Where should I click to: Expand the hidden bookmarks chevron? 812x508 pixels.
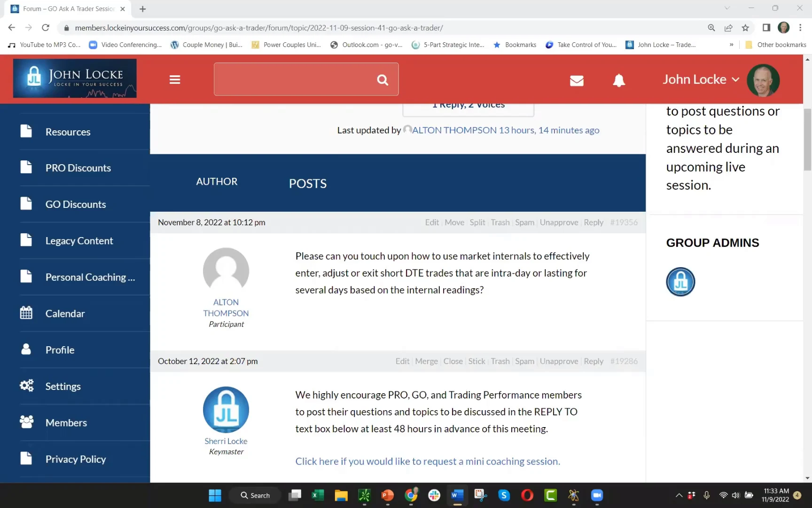click(x=731, y=45)
